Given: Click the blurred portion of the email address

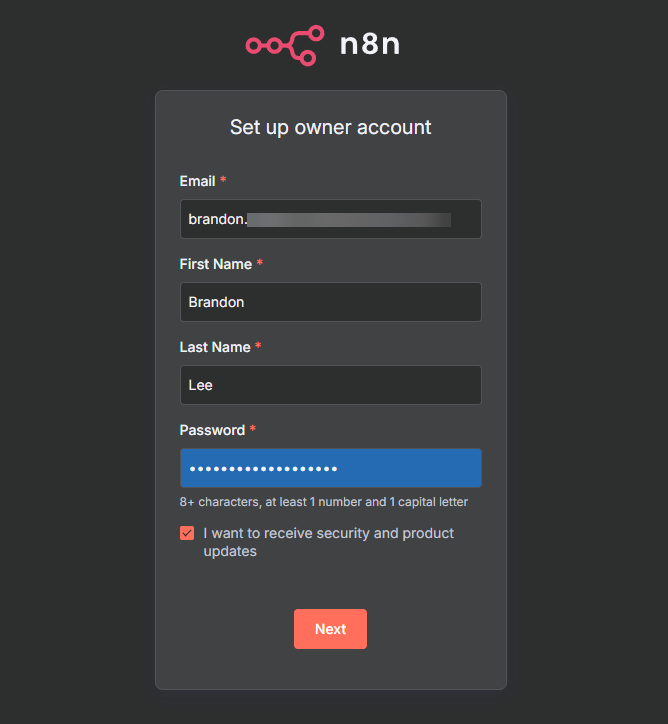Looking at the screenshot, I should (x=348, y=219).
